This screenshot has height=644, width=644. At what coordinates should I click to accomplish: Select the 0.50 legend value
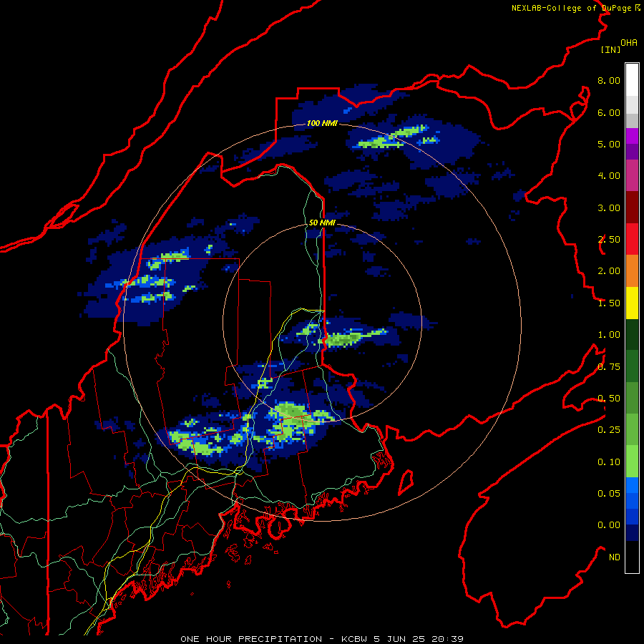click(x=609, y=399)
